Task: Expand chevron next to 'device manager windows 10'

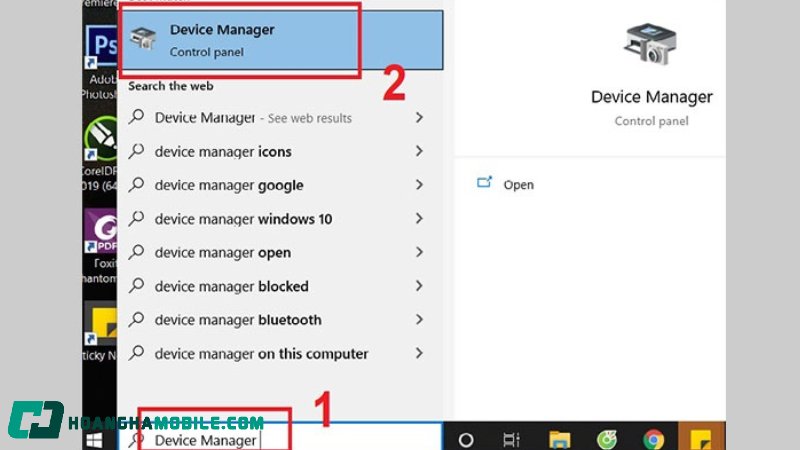Action: click(x=419, y=219)
